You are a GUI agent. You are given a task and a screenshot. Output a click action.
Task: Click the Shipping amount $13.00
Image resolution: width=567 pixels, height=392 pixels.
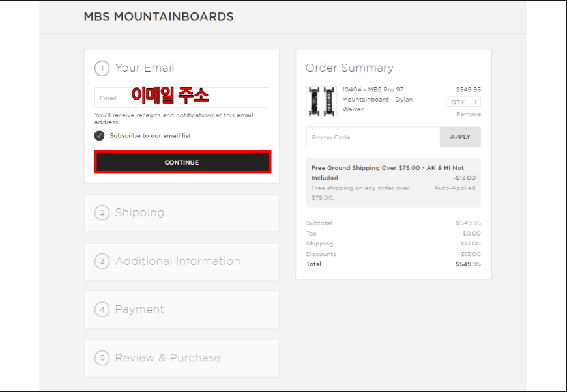471,244
